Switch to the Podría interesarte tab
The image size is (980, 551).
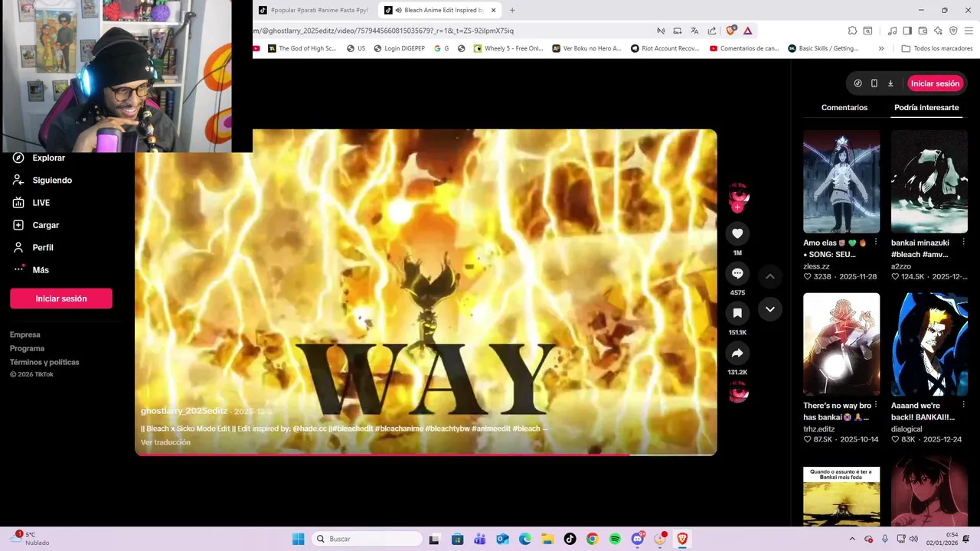tap(926, 108)
